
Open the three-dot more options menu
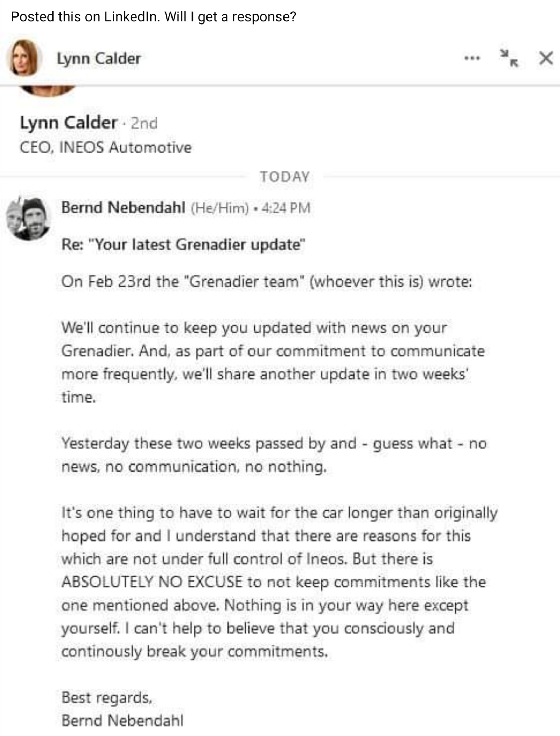click(472, 58)
